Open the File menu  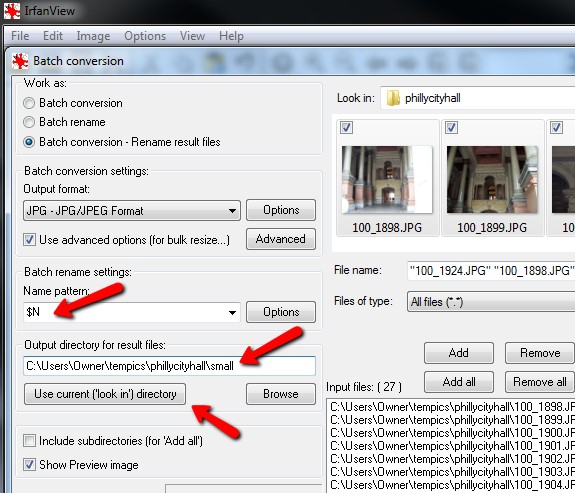pos(20,36)
